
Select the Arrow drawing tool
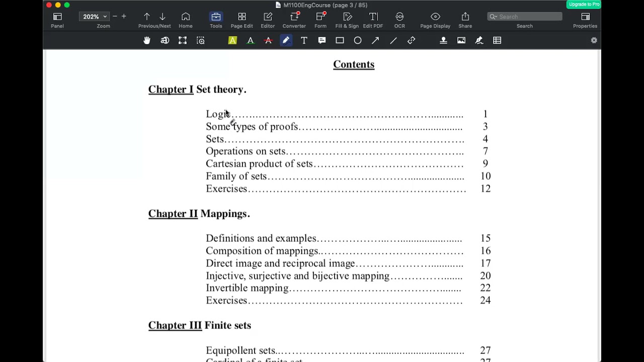(375, 40)
